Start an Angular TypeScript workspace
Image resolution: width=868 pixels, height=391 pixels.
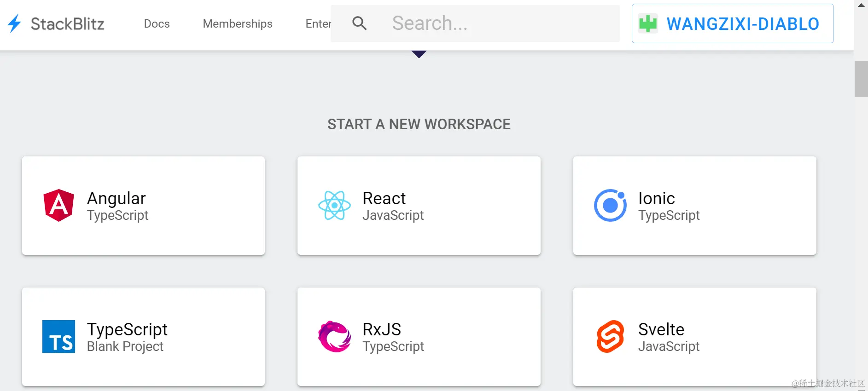click(x=143, y=206)
